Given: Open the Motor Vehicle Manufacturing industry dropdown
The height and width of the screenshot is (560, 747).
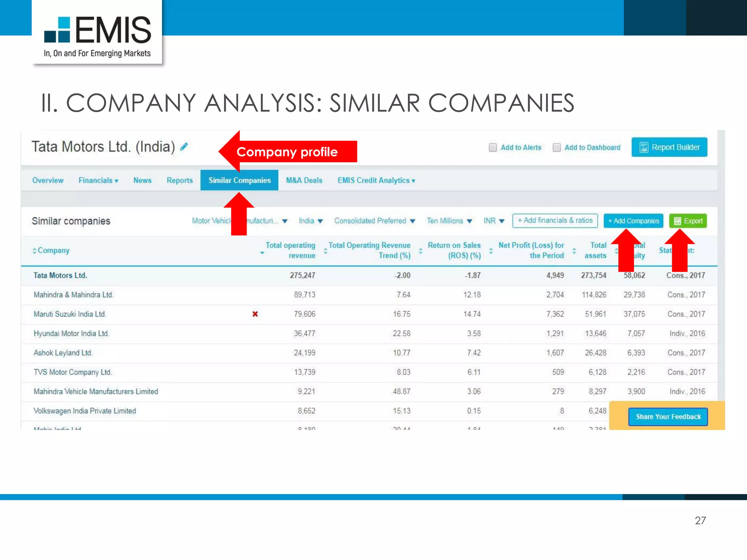Looking at the screenshot, I should (240, 221).
